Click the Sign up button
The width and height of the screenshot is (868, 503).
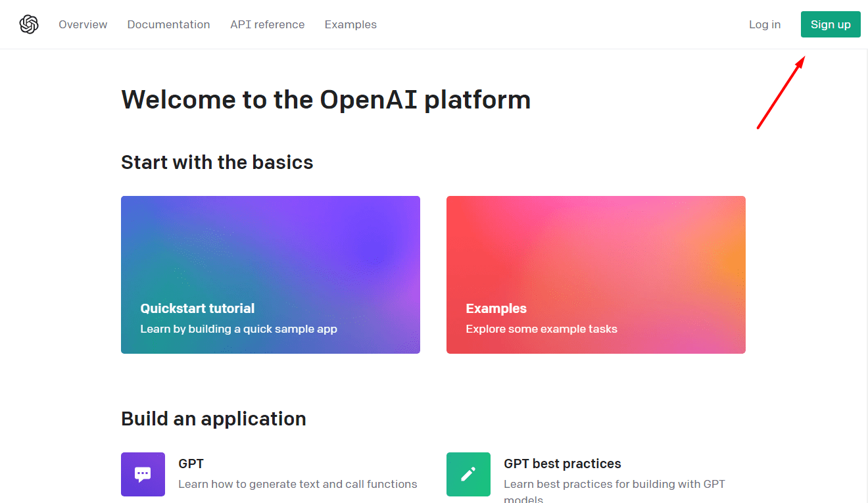coord(830,24)
